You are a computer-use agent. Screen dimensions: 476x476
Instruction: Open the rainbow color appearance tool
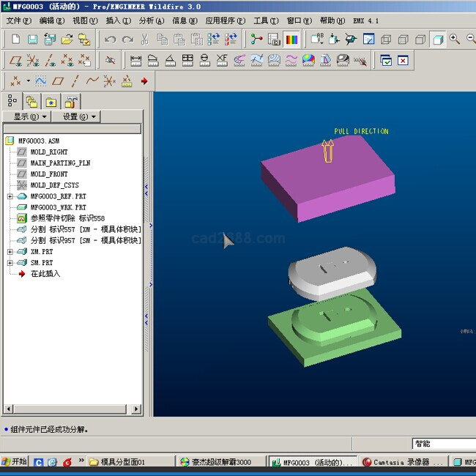pyautogui.click(x=291, y=39)
